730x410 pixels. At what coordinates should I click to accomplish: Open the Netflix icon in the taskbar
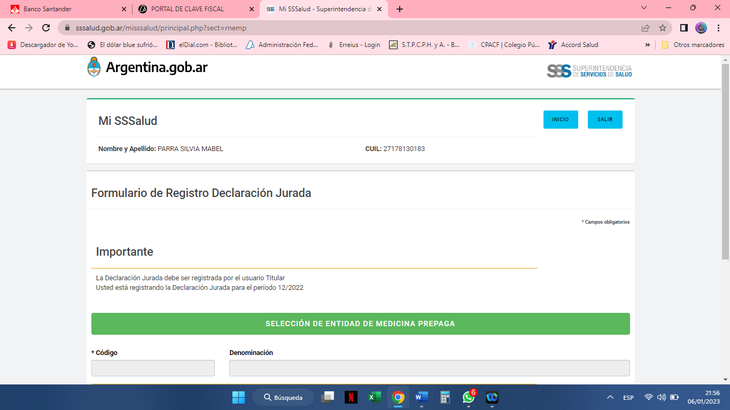351,397
